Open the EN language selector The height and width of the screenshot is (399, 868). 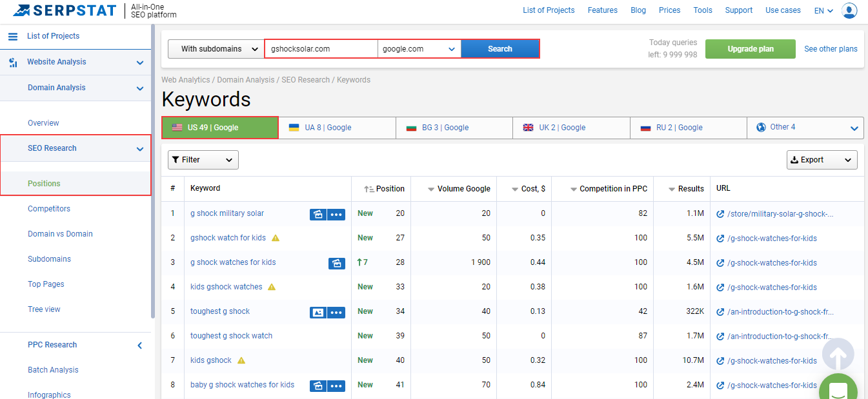coord(823,10)
